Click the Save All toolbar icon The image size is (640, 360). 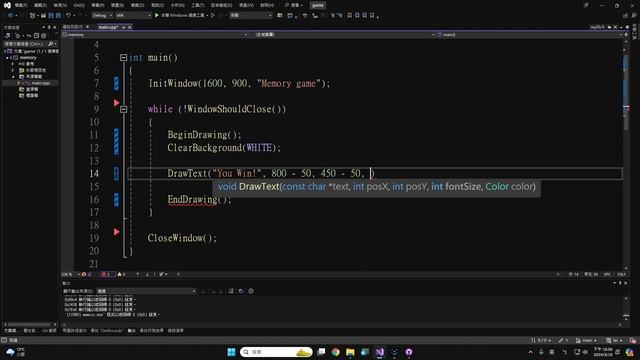(58, 15)
